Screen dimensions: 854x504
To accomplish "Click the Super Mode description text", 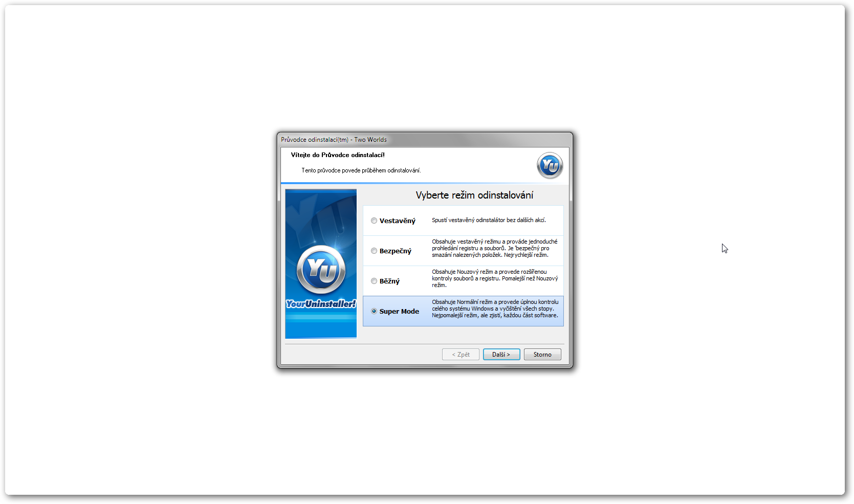I will pyautogui.click(x=495, y=309).
